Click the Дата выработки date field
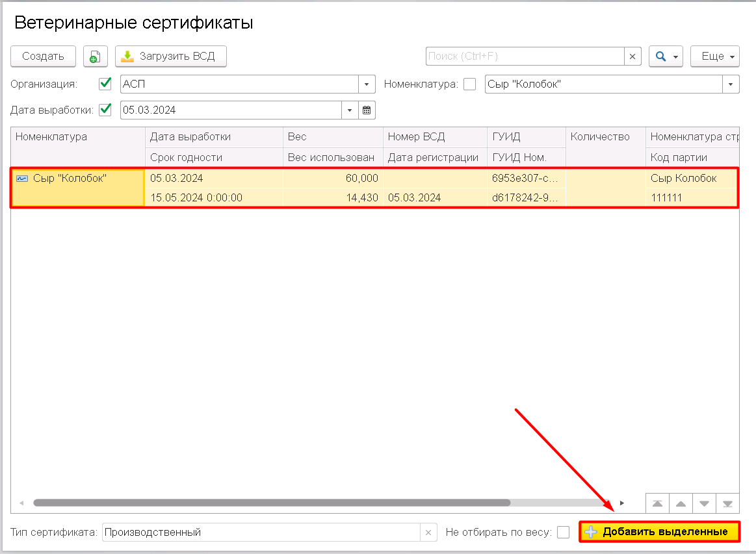756x554 pixels. (x=231, y=110)
